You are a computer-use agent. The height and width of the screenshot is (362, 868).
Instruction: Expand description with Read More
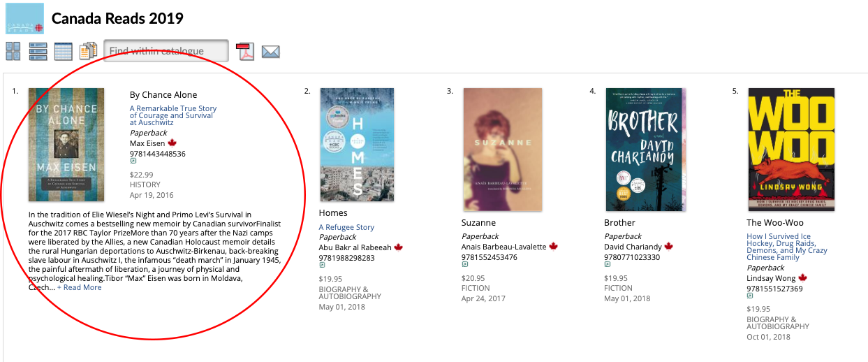click(x=80, y=287)
